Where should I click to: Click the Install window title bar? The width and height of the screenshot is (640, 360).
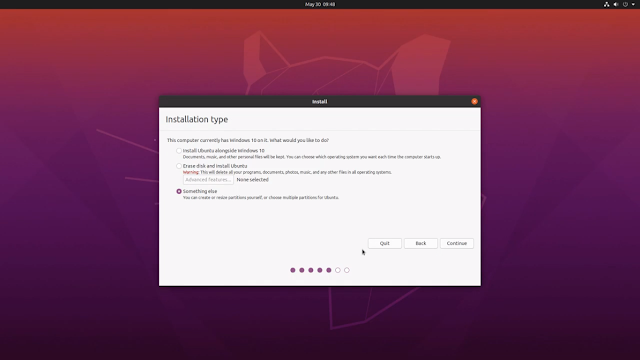pyautogui.click(x=320, y=101)
